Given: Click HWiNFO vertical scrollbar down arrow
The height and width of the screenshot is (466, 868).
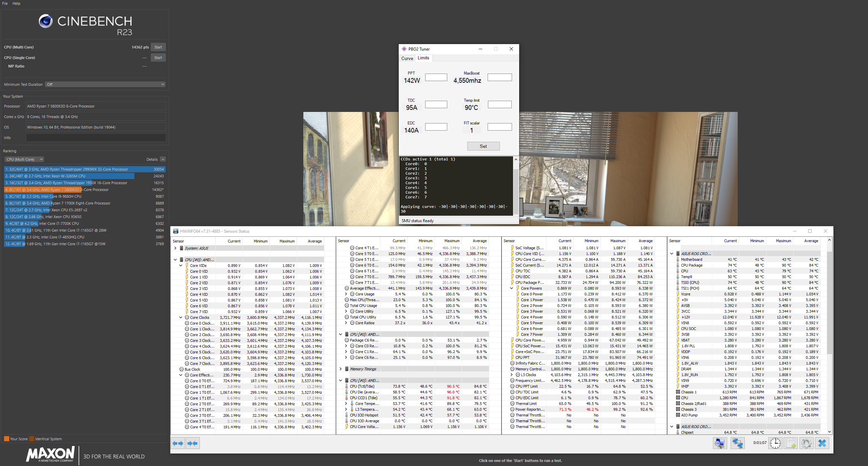Looking at the screenshot, I should 829,432.
